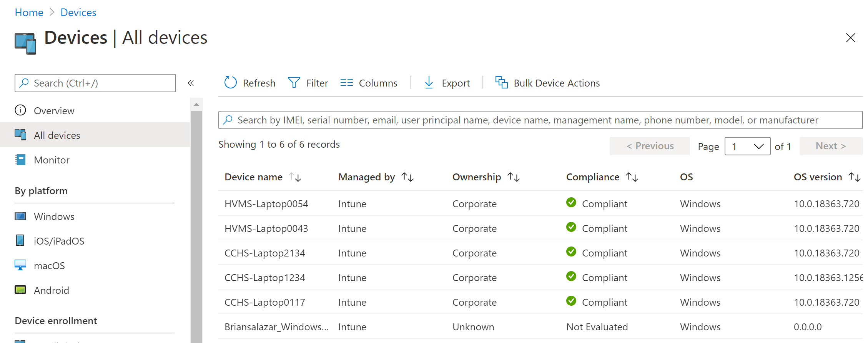The height and width of the screenshot is (343, 868).
Task: Click the Previous page button
Action: pos(650,146)
